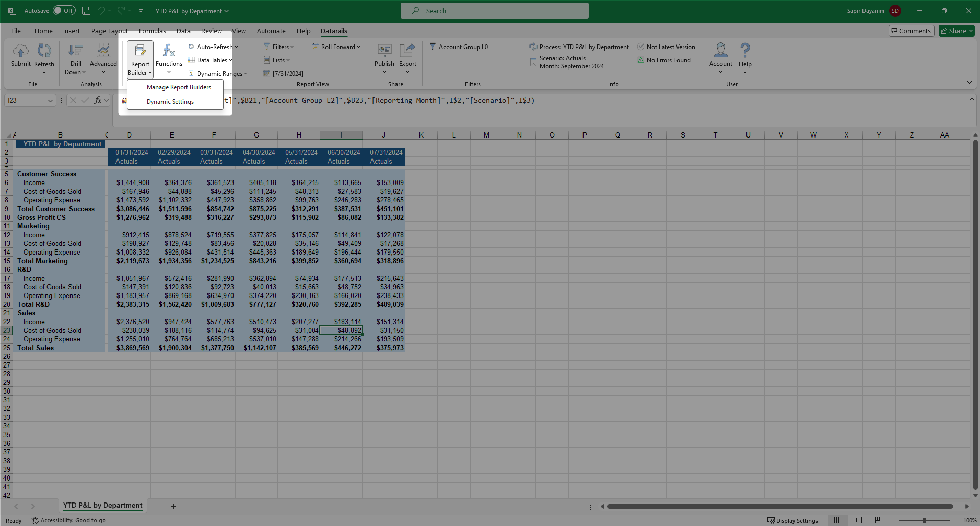The height and width of the screenshot is (526, 980).
Task: Select the Gross Profit CS row label
Action: (x=60, y=218)
